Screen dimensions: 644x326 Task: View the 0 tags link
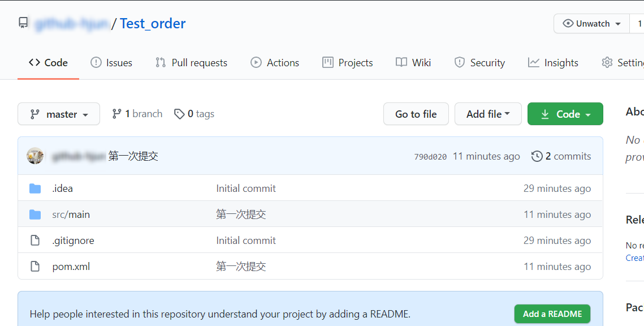[x=195, y=114]
